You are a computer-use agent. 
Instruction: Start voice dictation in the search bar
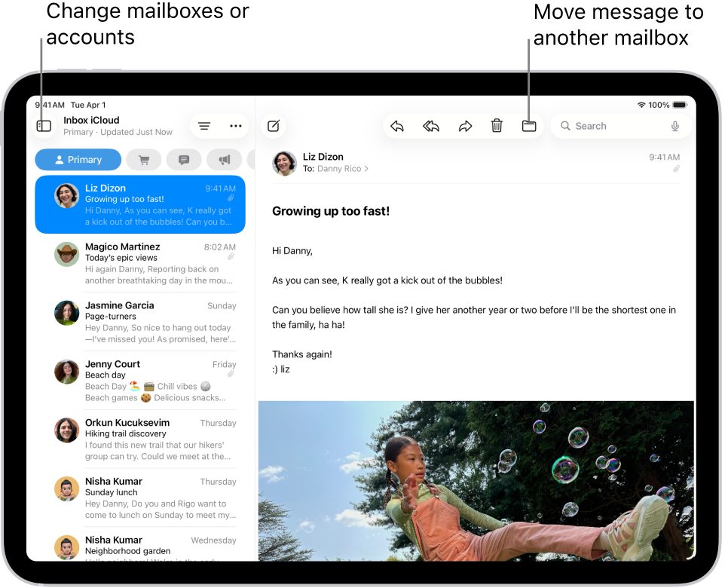click(676, 126)
